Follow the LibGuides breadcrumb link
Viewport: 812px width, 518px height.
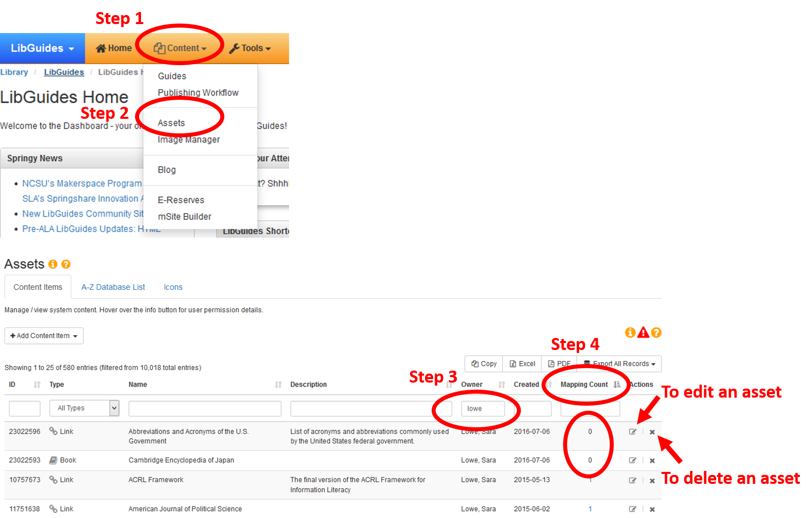[64, 72]
